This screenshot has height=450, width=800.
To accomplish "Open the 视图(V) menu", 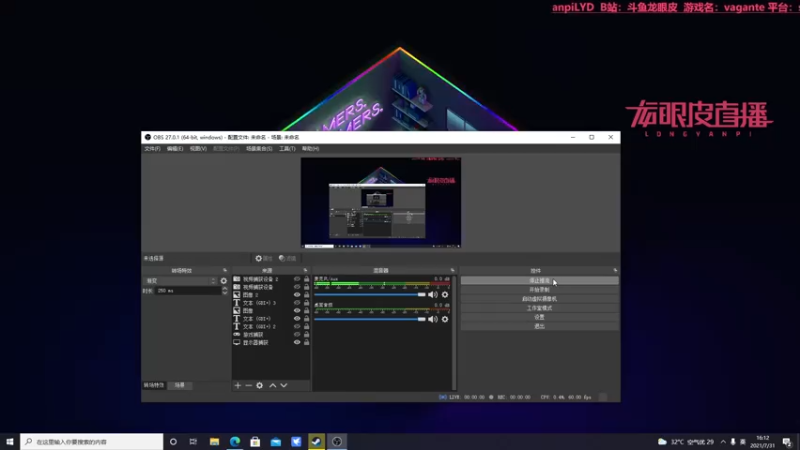I will coord(198,148).
